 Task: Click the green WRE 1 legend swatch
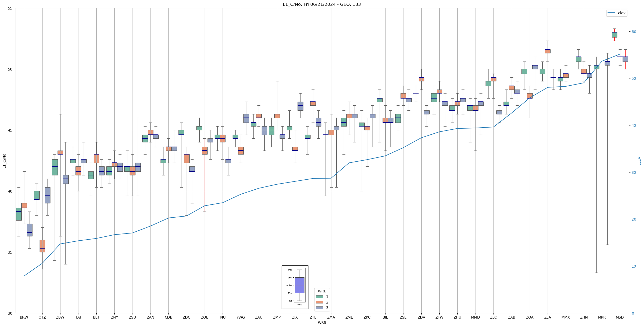[319, 297]
